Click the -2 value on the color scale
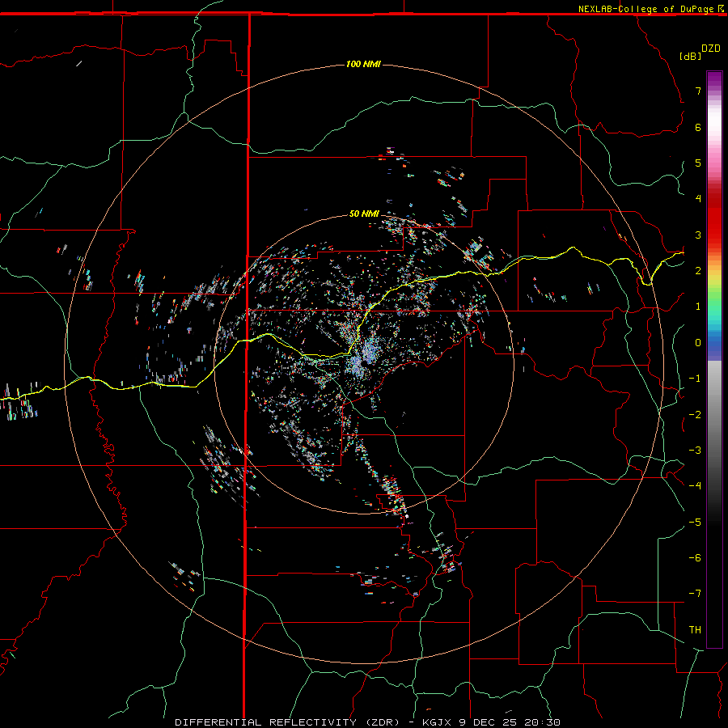Image resolution: width=728 pixels, height=728 pixels. [x=695, y=415]
